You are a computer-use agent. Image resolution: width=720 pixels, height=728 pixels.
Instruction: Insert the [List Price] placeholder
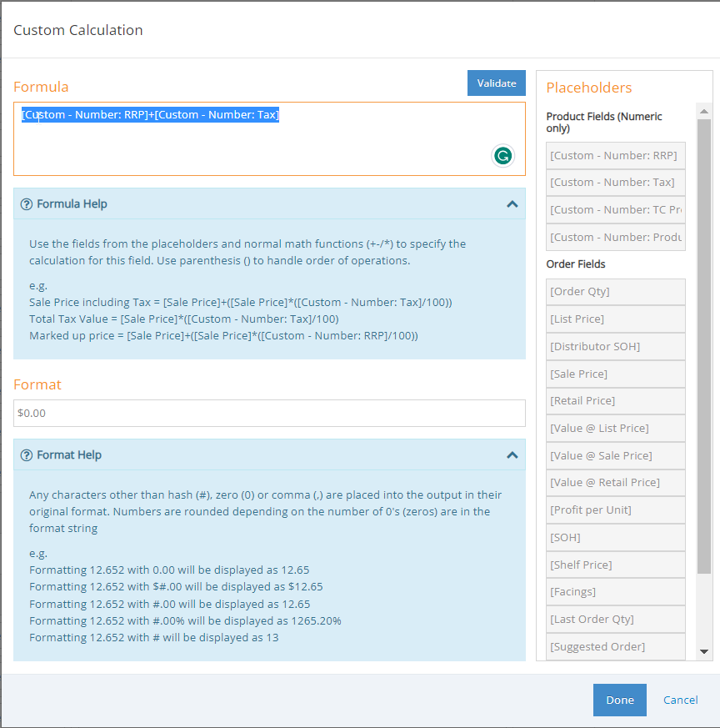tap(616, 319)
